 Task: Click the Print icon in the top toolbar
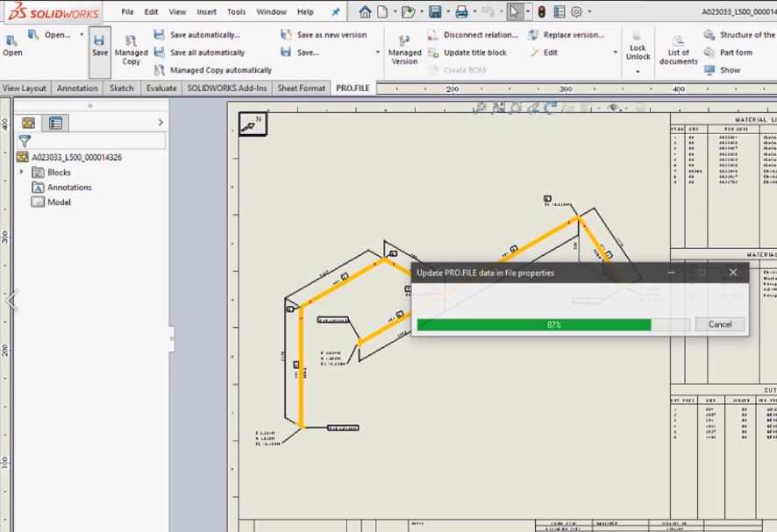[x=461, y=12]
